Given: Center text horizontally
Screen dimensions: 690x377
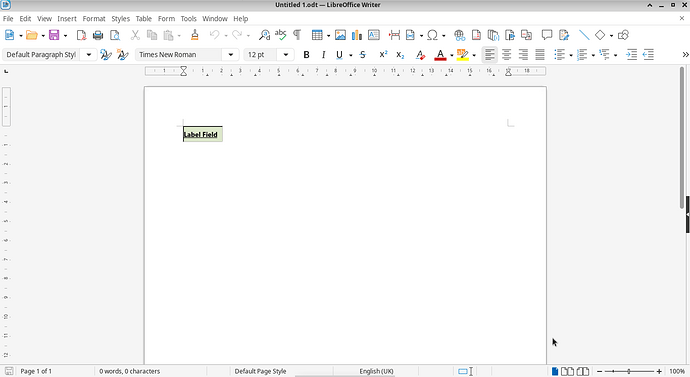Looking at the screenshot, I should click(x=506, y=55).
